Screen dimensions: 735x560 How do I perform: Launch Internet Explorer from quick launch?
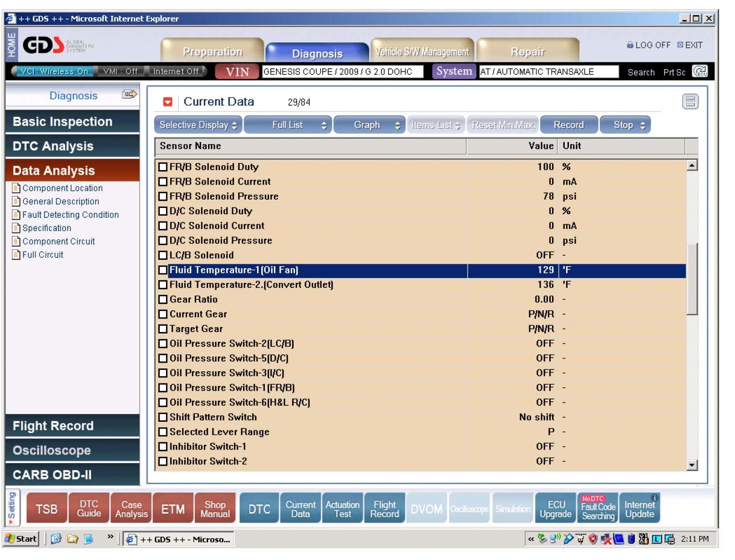[x=56, y=539]
